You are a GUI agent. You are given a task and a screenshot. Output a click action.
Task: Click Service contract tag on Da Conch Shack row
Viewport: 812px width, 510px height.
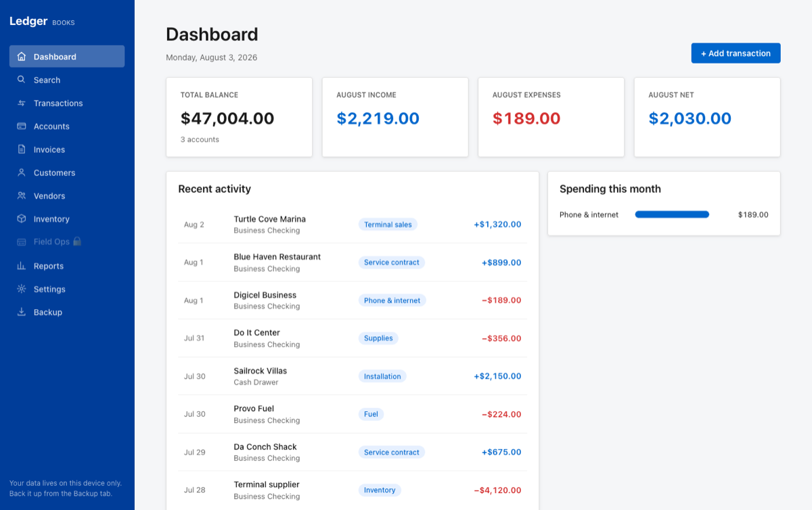pos(392,452)
